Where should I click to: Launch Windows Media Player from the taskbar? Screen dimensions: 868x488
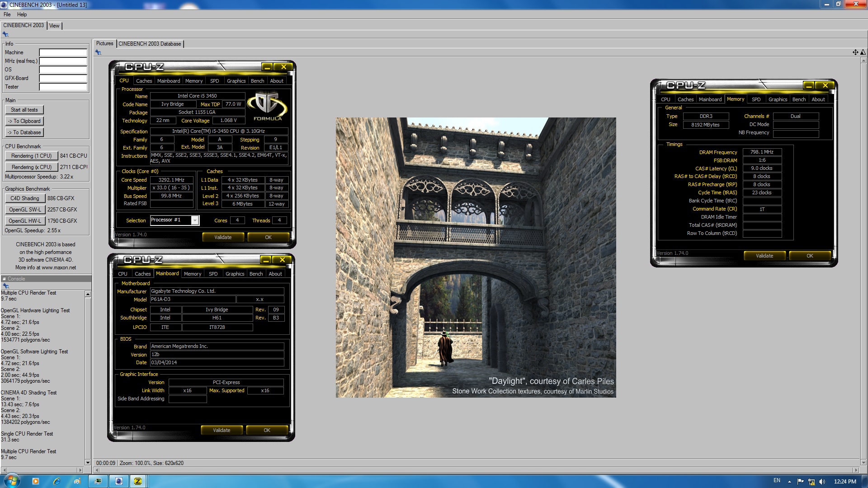tap(36, 481)
